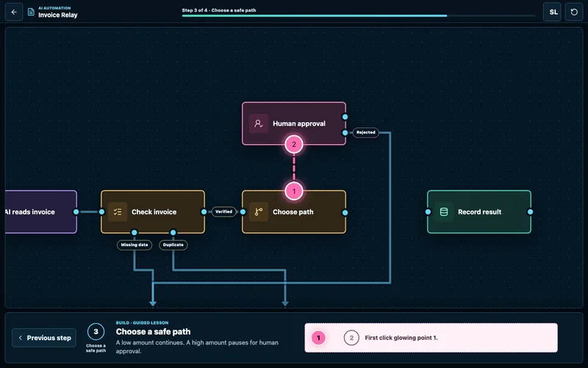
Task: Click glowing point 1 on Choose path
Action: click(x=293, y=191)
